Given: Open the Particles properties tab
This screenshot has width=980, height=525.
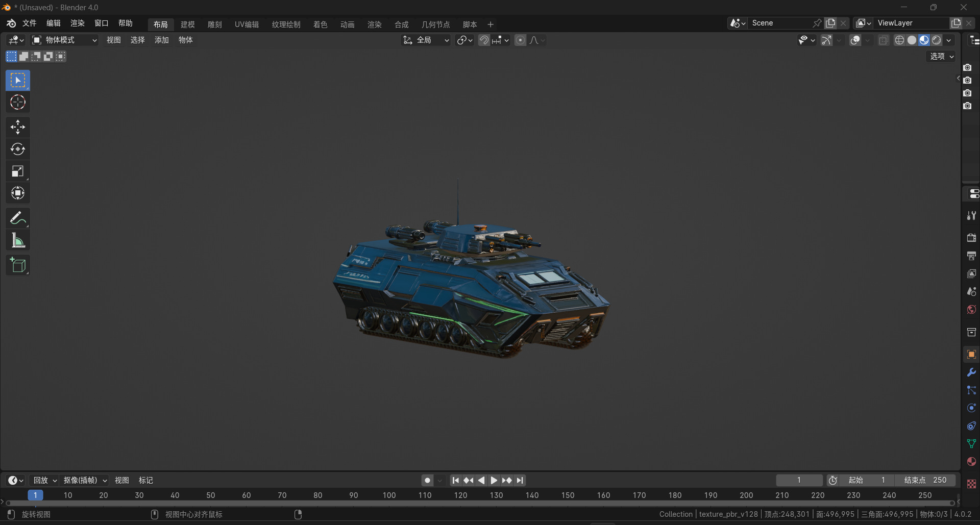Looking at the screenshot, I should click(971, 390).
